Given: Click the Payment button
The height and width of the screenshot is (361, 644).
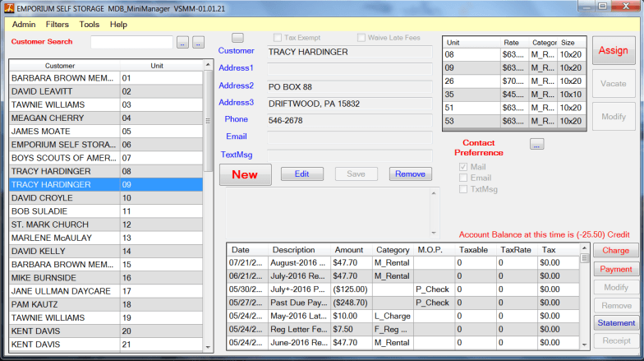Looking at the screenshot, I should [x=616, y=269].
